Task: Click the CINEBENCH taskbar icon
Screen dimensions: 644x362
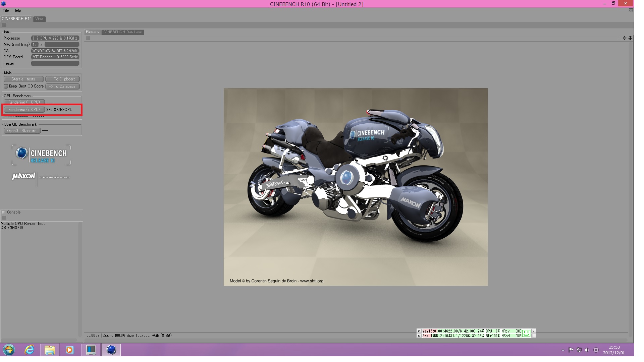Action: 111,350
